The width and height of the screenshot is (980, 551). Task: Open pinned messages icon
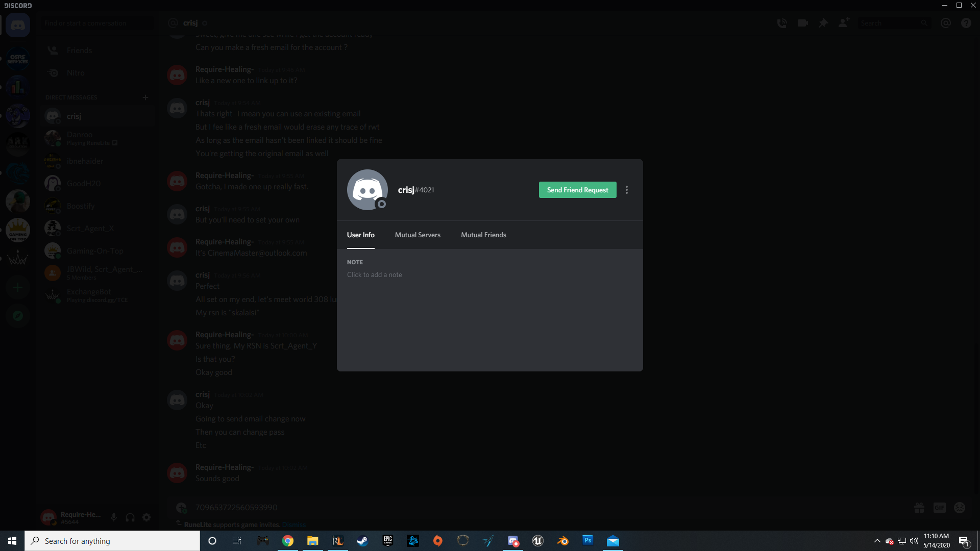823,23
